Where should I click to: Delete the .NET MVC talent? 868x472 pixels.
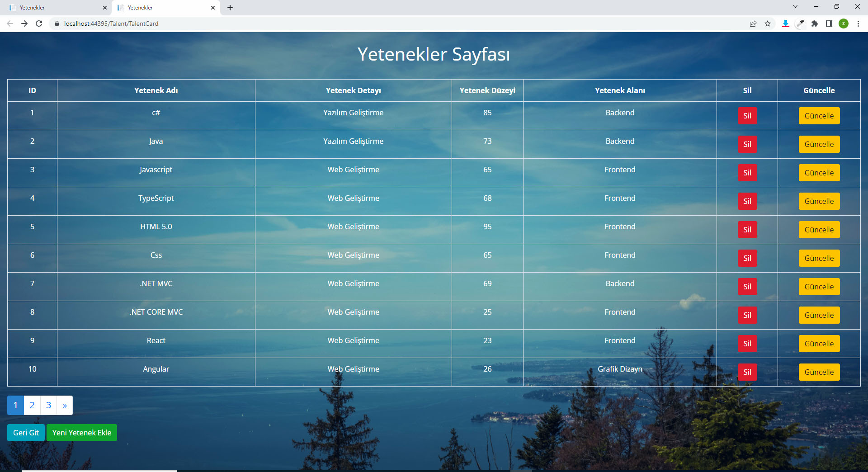tap(747, 287)
